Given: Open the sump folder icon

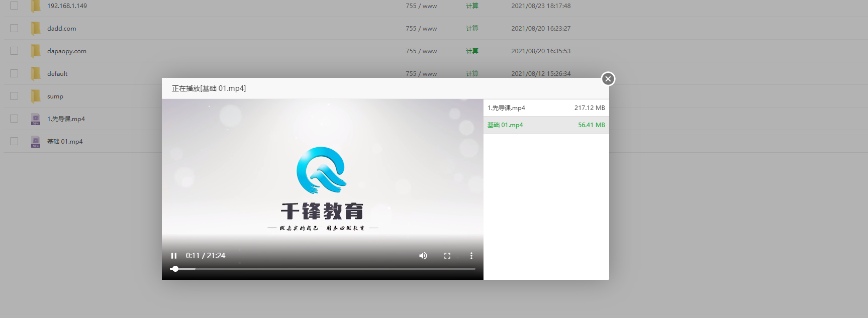Looking at the screenshot, I should pos(36,96).
